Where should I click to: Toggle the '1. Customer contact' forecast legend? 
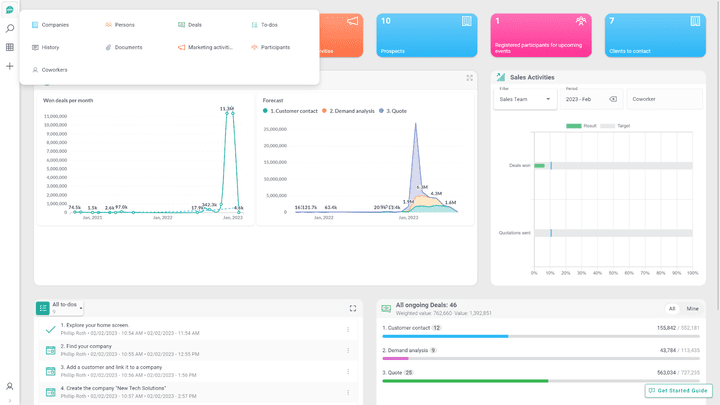point(290,111)
